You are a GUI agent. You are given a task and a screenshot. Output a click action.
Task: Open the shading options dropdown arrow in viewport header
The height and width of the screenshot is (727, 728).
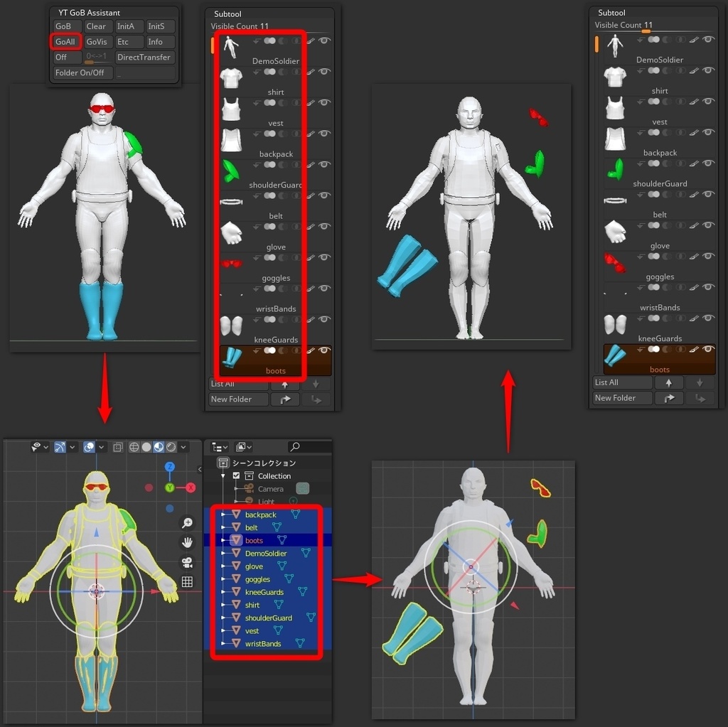tap(183, 447)
